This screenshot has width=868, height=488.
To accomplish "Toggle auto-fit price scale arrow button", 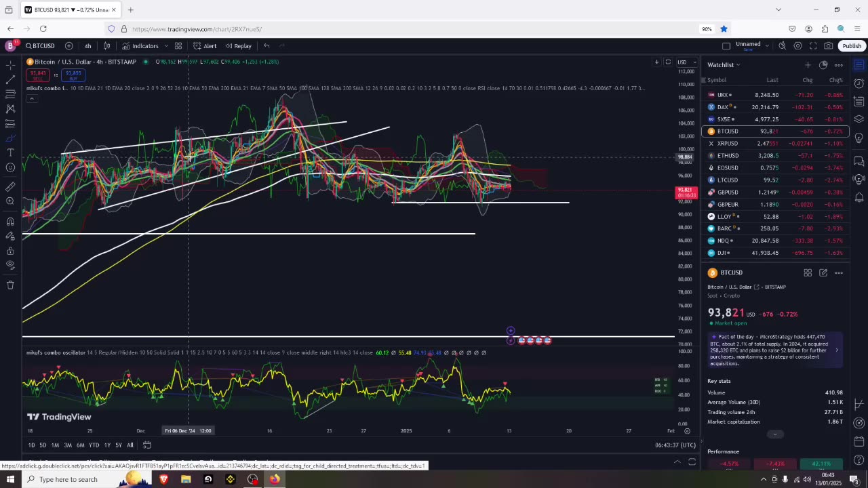I will click(656, 62).
